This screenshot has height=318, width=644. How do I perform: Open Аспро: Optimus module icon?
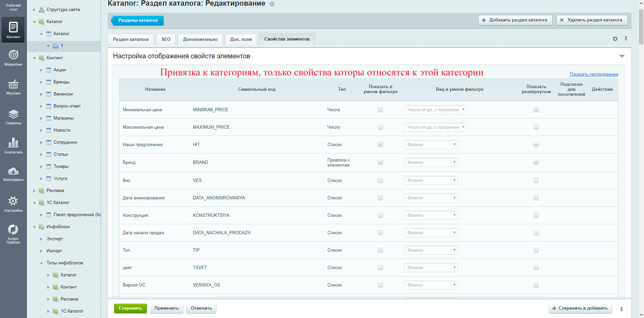pyautogui.click(x=13, y=230)
